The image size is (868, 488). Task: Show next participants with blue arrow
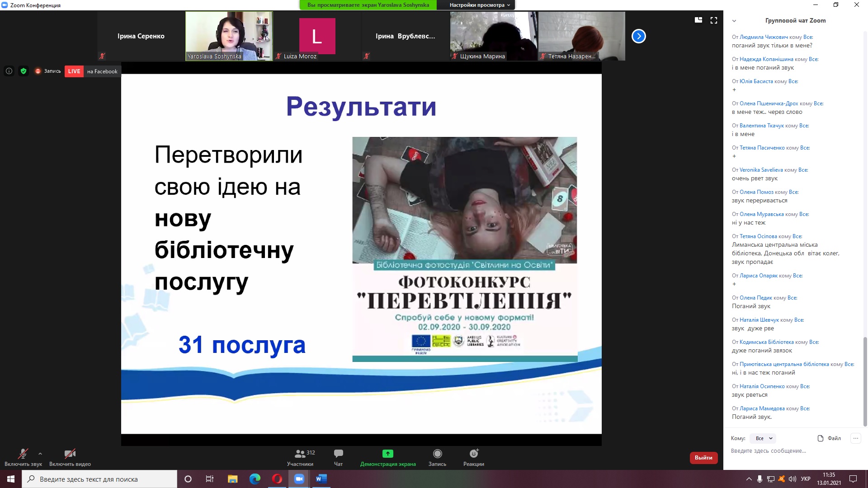(x=639, y=36)
